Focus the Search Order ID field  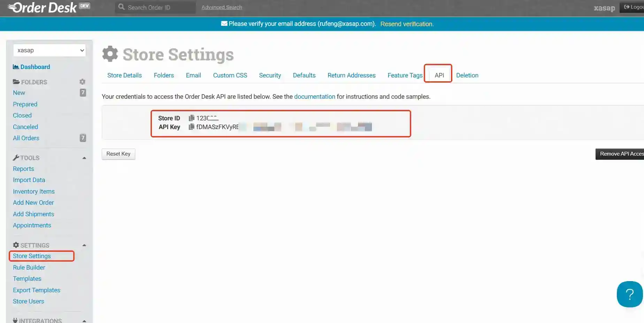point(155,7)
